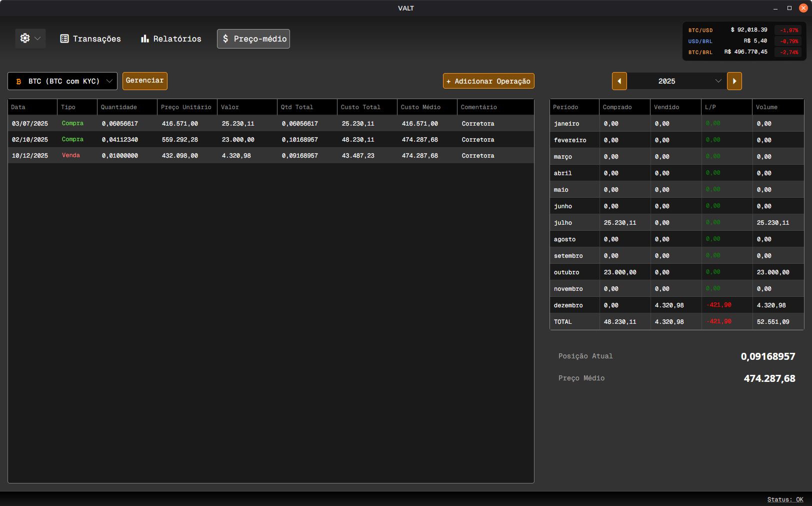Expand the BTC com KYC asset dropdown

coord(109,81)
